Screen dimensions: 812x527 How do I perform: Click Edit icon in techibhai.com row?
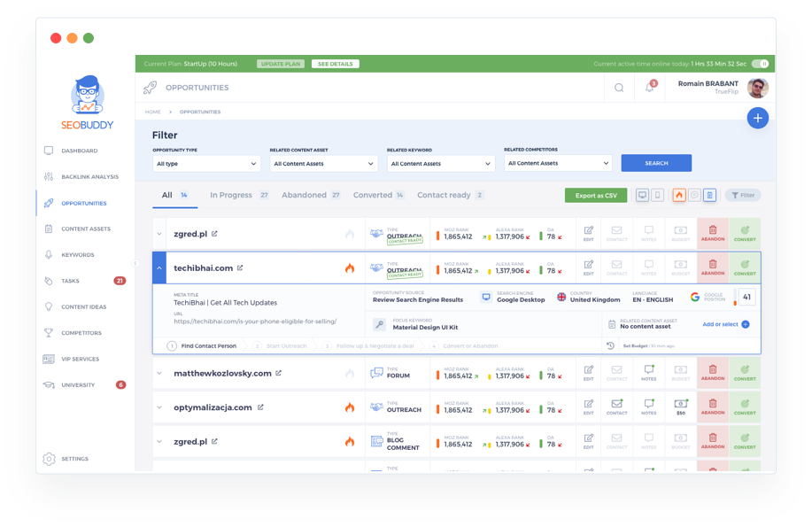click(x=588, y=267)
